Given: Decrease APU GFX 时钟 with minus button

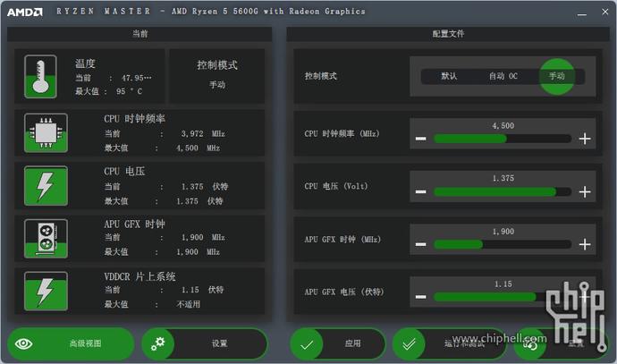Looking at the screenshot, I should coord(420,244).
